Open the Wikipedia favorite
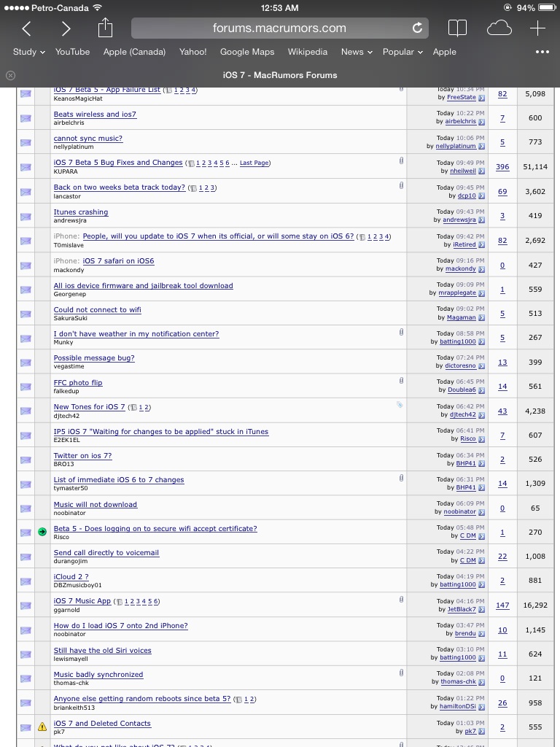This screenshot has height=747, width=560. pyautogui.click(x=308, y=52)
